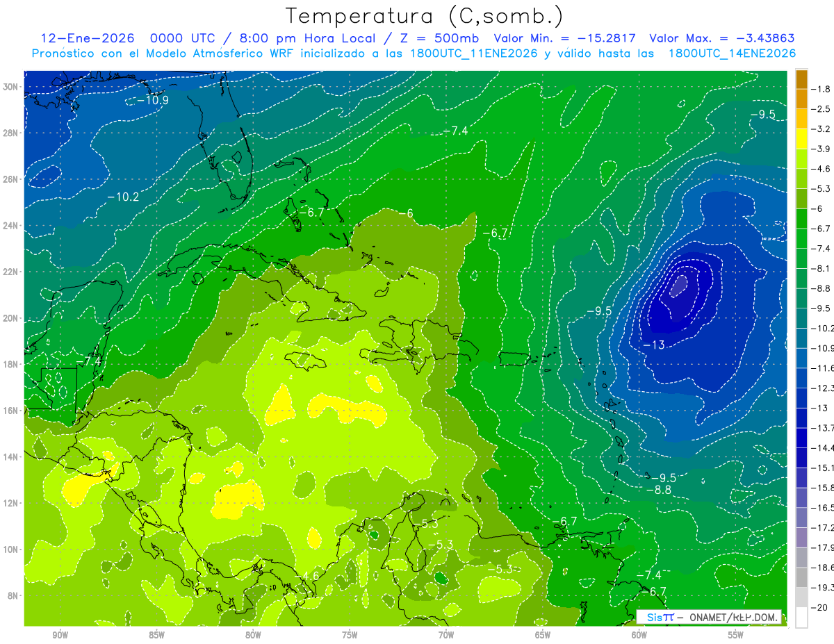Click the legend value -3.9

tap(821, 149)
